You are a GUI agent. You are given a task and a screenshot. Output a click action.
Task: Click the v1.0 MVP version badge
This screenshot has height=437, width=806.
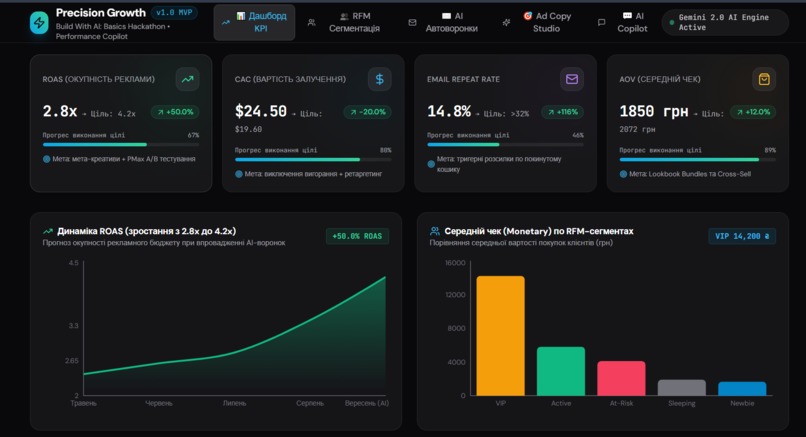(x=174, y=12)
